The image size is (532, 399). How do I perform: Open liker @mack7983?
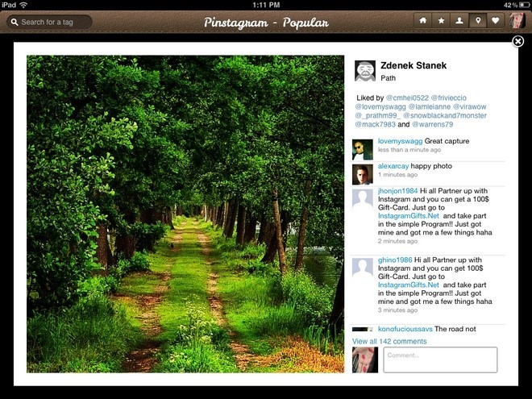point(376,124)
